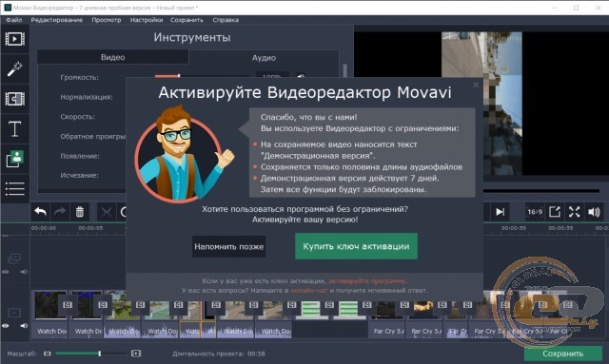Viewport: 609px width, 364px height.
Task: Split clip with the scissors icon
Action: [107, 212]
